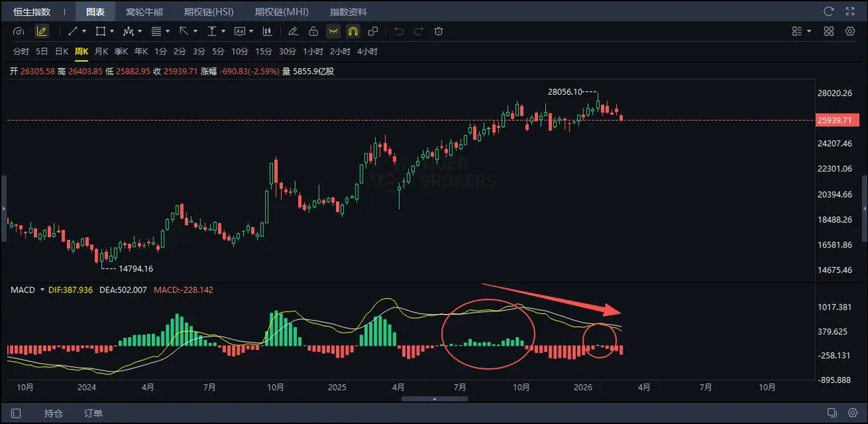868x424 pixels.
Task: Expand the list layout dropdown arrow
Action: 809,32
